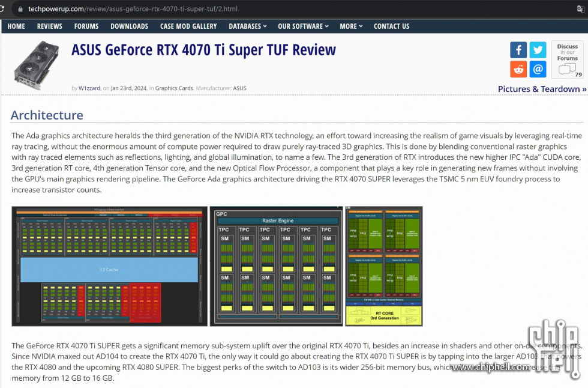
Task: Click the review title heading
Action: tap(203, 50)
